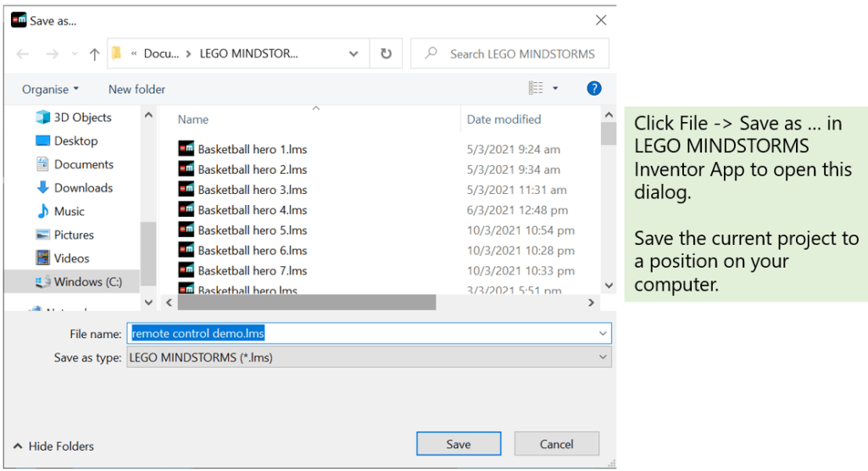Click the Save button
This screenshot has width=868, height=471.
459,444
